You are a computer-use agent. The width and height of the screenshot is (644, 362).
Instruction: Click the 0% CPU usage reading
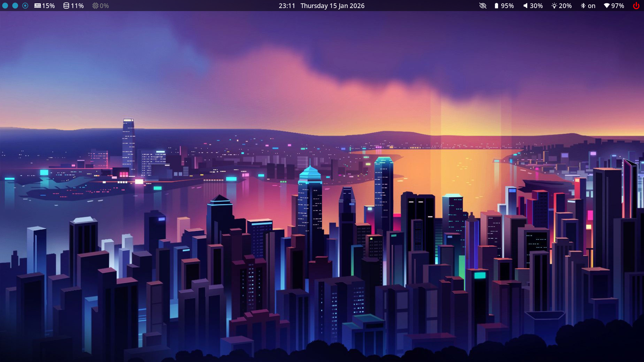click(x=104, y=6)
